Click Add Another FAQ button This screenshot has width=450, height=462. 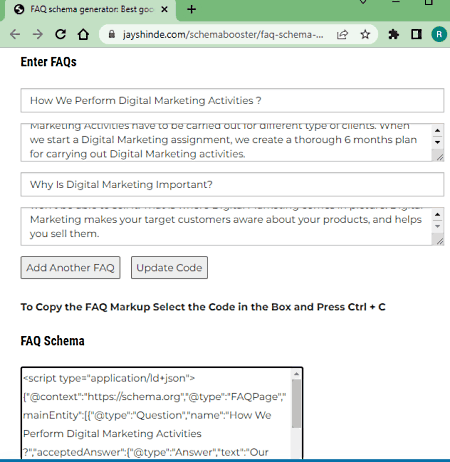pyautogui.click(x=70, y=267)
